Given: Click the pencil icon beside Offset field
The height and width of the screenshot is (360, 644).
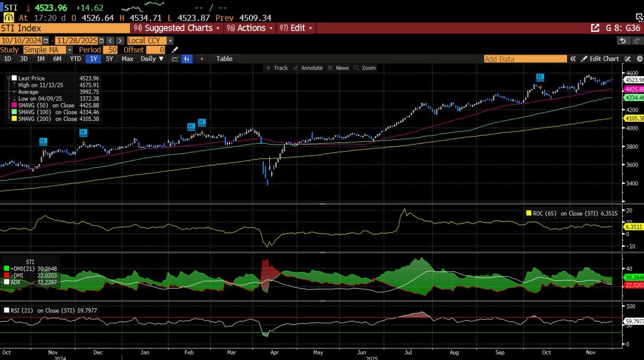Looking at the screenshot, I should coord(174,50).
